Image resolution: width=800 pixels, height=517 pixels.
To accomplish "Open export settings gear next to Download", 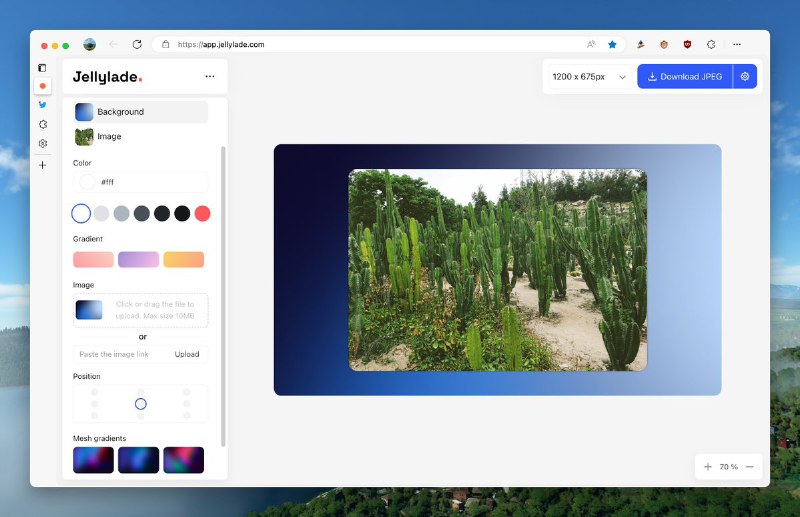I will 745,76.
